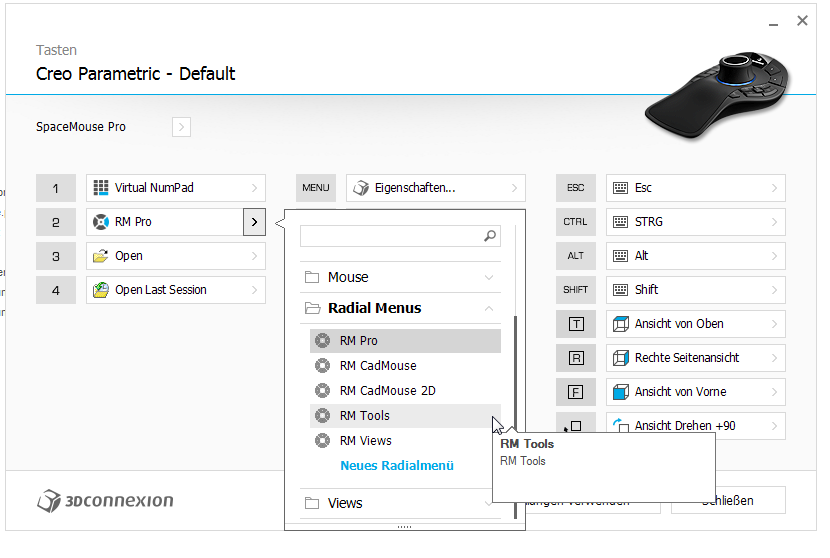Click the popup resize grip dots
The height and width of the screenshot is (558, 830).
click(404, 527)
